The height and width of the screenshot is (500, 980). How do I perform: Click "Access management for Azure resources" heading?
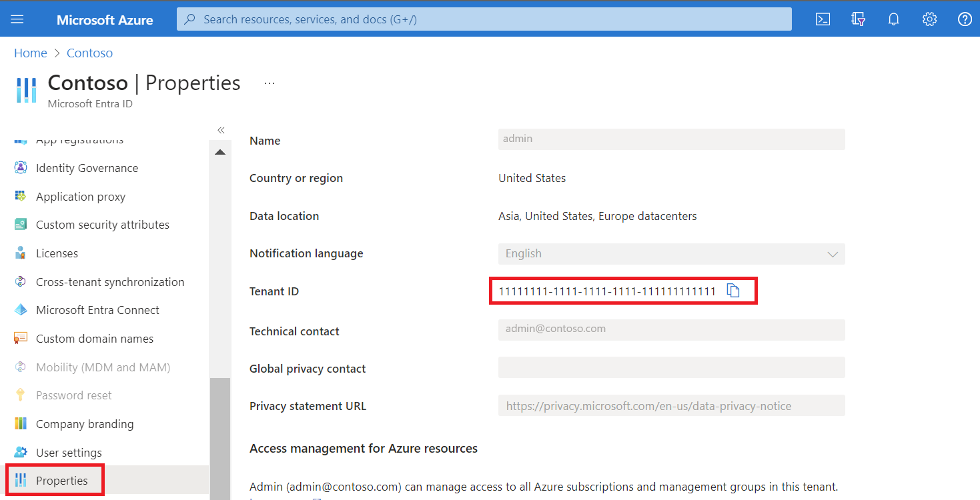364,449
